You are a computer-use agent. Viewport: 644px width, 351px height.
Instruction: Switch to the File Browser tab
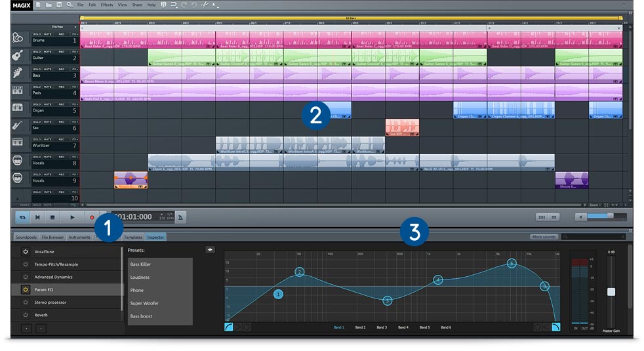click(52, 237)
